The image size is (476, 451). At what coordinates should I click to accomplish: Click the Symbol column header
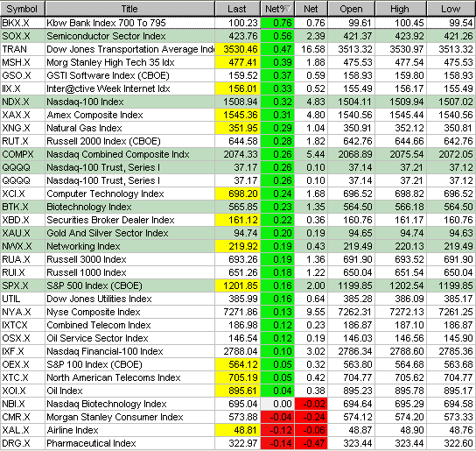tap(23, 9)
